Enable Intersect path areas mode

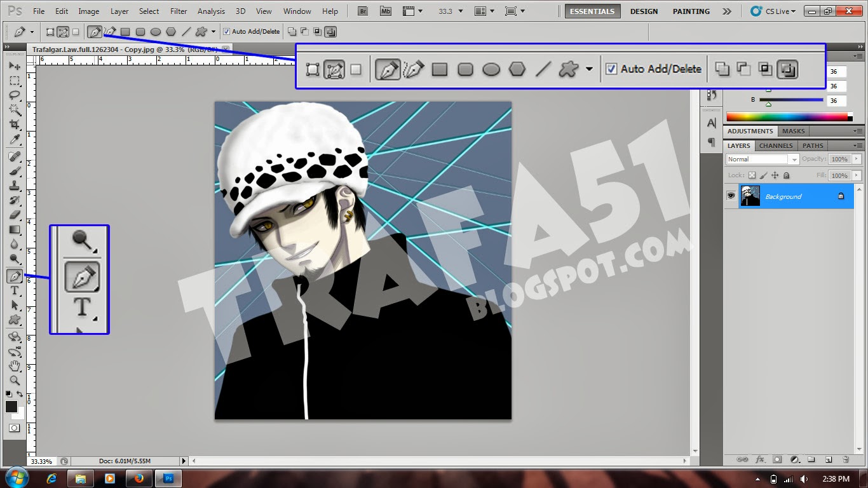(317, 31)
